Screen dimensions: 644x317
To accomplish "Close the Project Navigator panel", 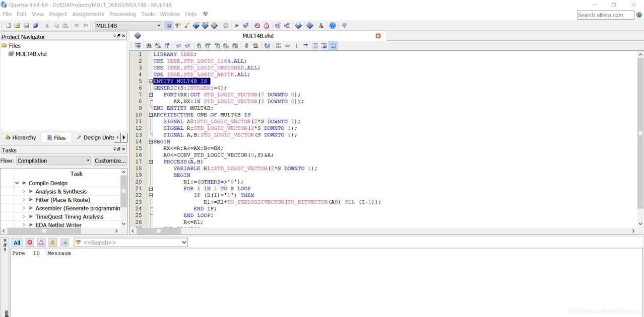I will click(x=124, y=36).
